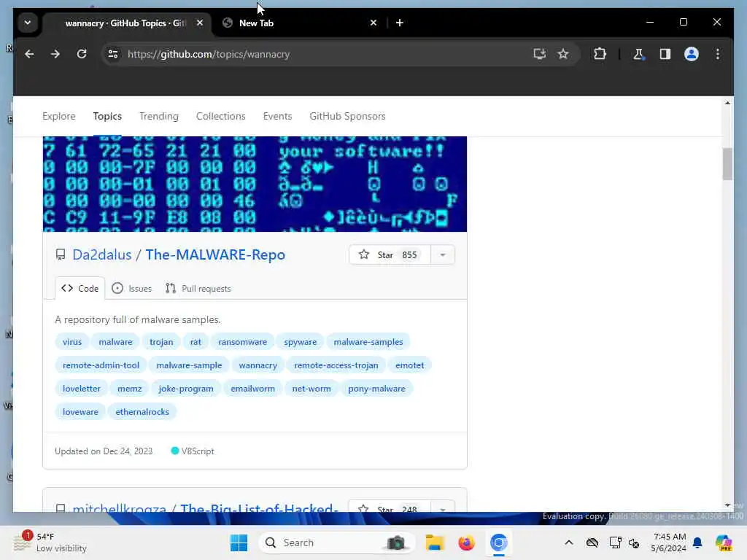Reload the GitHub topics page
Viewport: 747px width, 560px height.
pyautogui.click(x=82, y=54)
